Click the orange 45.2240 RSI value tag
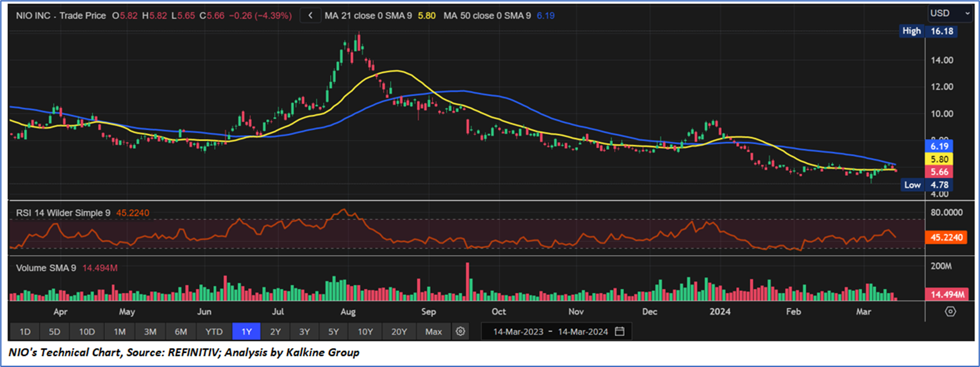Image resolution: width=980 pixels, height=367 pixels. (946, 237)
